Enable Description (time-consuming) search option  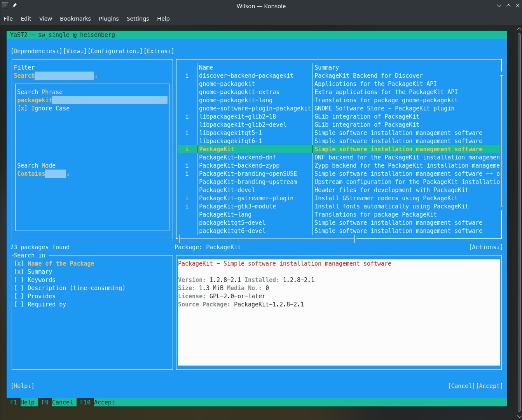(70, 288)
